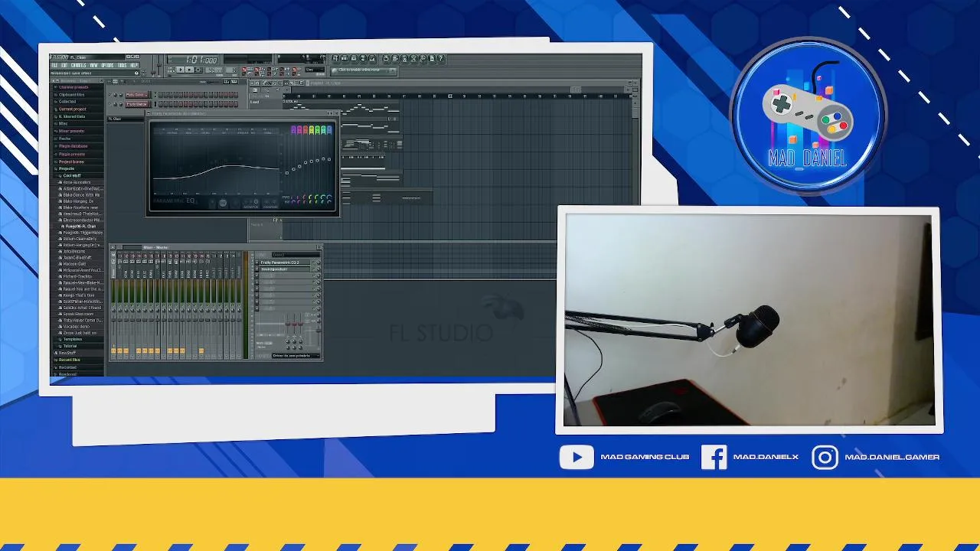This screenshot has height=551, width=980.
Task: Click the 1:01:000 time display
Action: 201,60
